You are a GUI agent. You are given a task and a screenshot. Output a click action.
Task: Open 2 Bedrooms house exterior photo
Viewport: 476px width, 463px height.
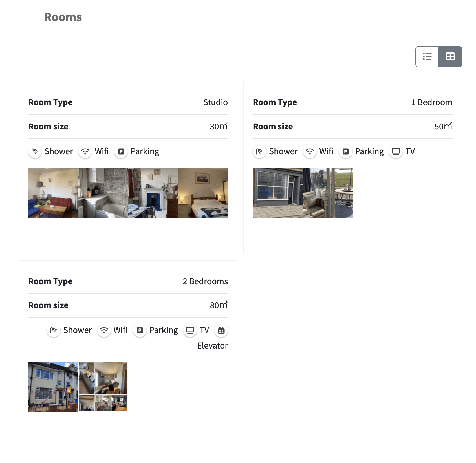53,387
